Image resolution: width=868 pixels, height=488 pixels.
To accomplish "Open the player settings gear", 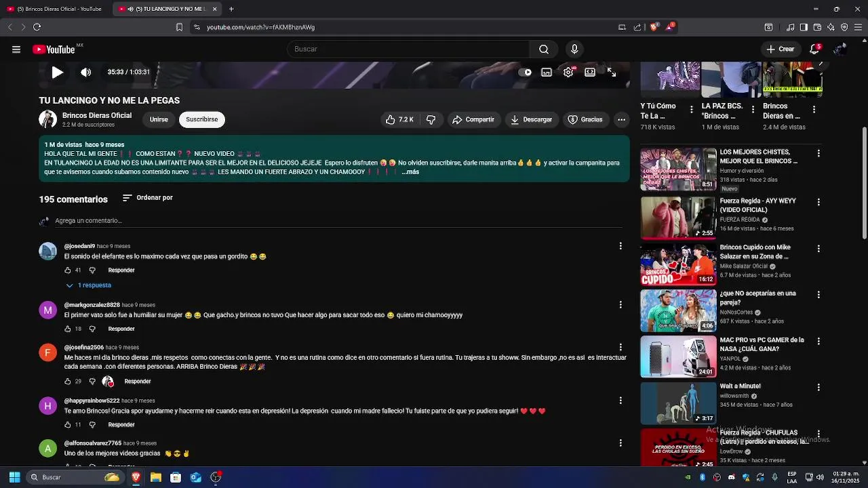I will (568, 72).
